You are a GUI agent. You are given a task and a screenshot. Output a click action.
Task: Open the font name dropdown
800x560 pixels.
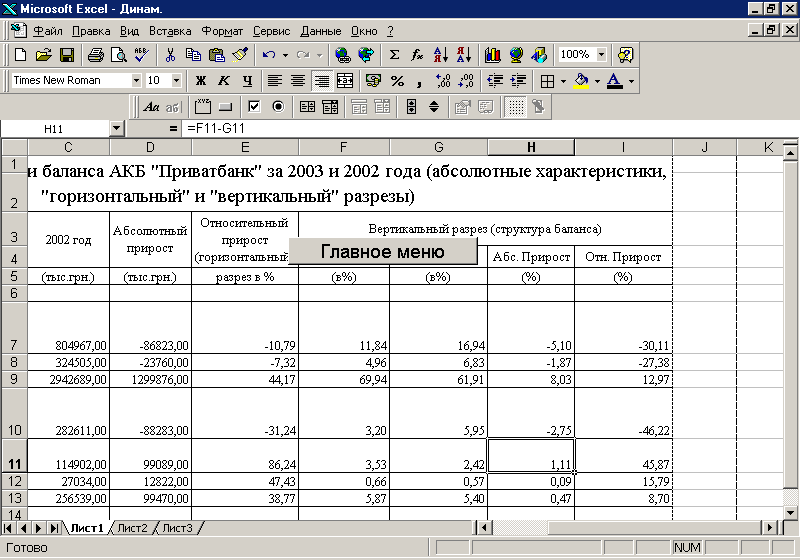136,80
